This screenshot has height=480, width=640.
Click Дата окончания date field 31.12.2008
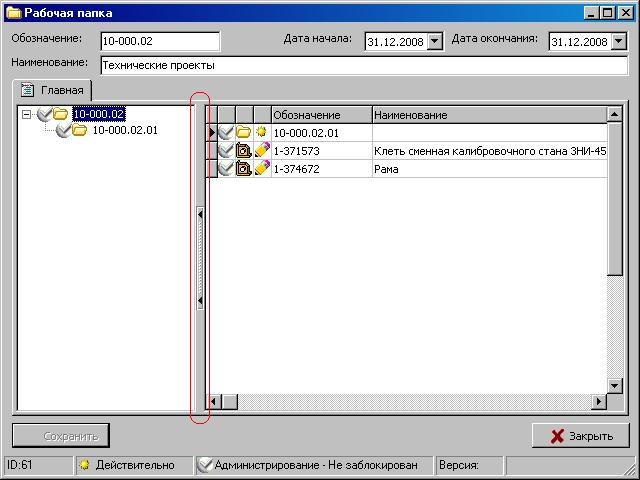point(580,42)
